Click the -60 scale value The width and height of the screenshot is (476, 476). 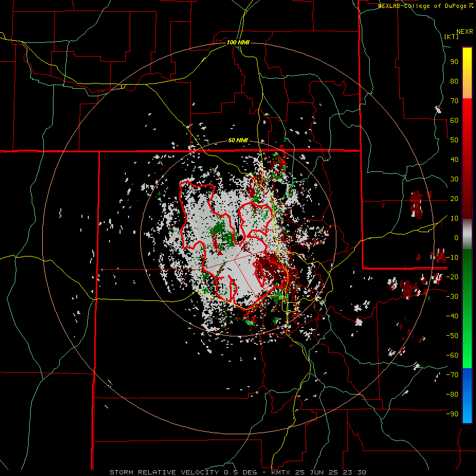point(452,355)
